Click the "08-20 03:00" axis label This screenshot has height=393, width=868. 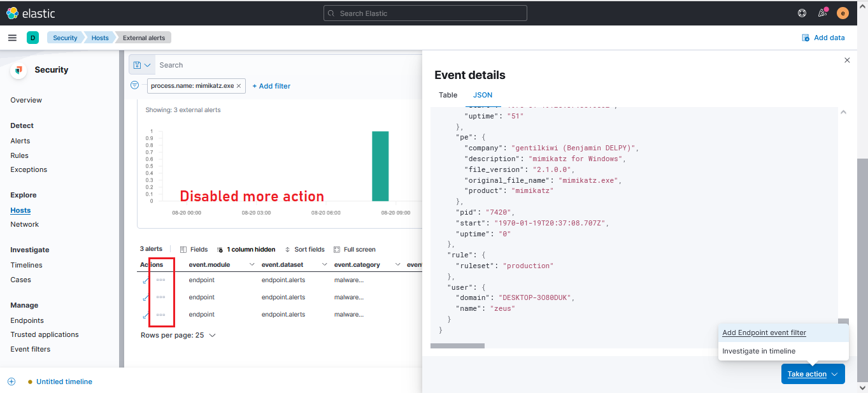[x=256, y=213]
